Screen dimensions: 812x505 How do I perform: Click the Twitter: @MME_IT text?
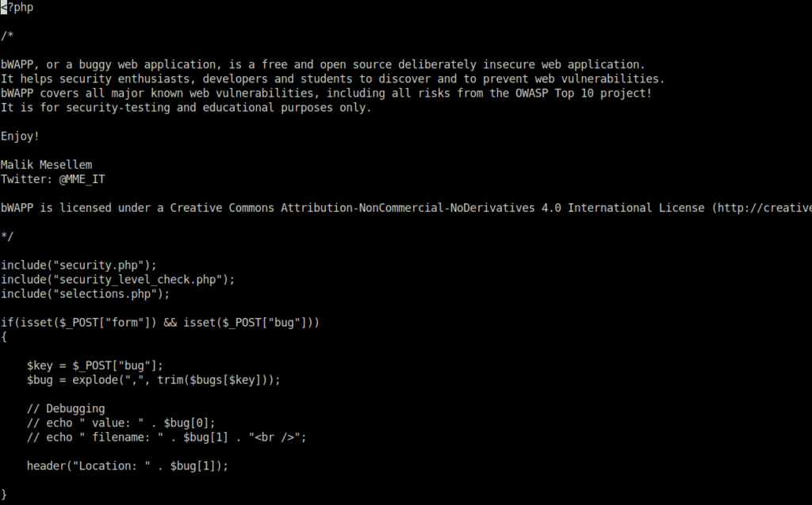tap(53, 179)
